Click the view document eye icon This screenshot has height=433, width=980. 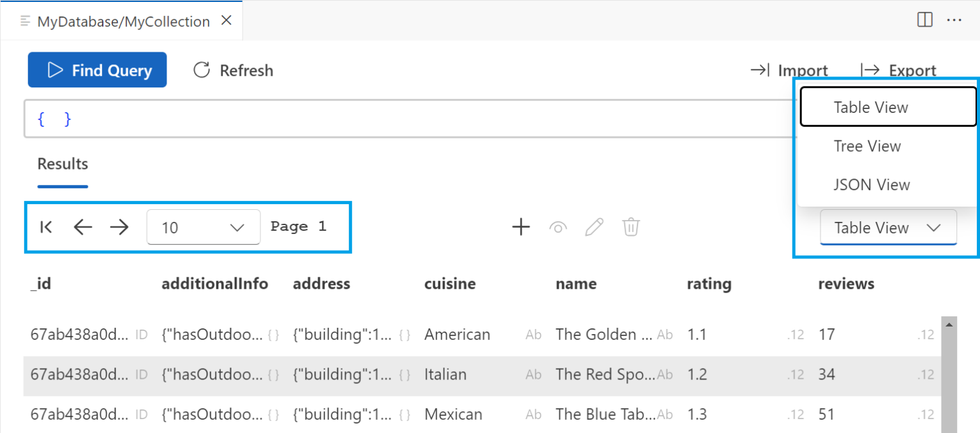click(x=558, y=226)
